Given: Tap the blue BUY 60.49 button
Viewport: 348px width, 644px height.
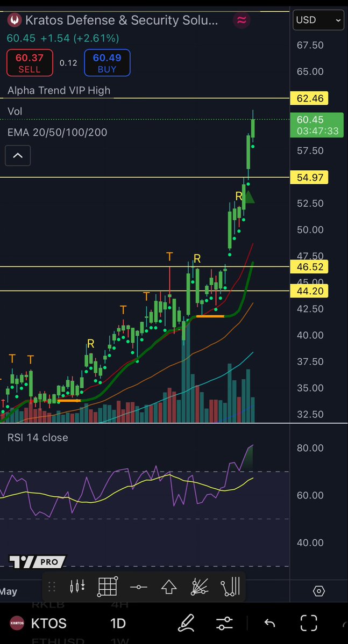Looking at the screenshot, I should pos(107,63).
